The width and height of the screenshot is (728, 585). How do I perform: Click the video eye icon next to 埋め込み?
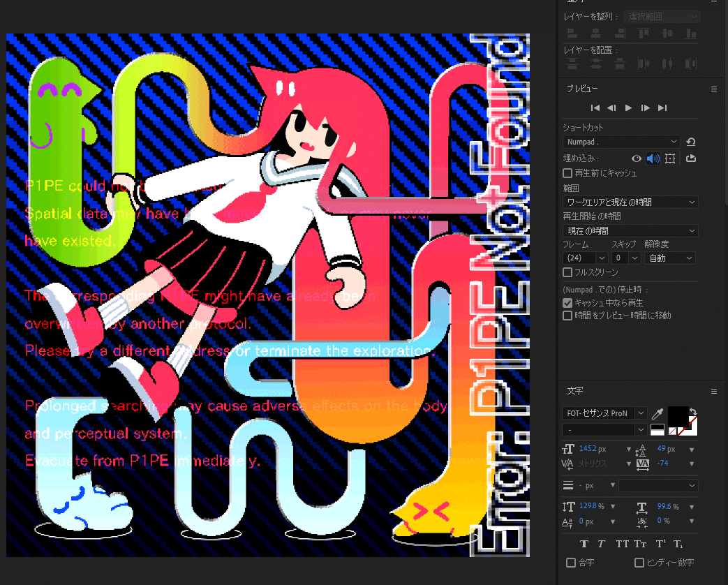(636, 158)
